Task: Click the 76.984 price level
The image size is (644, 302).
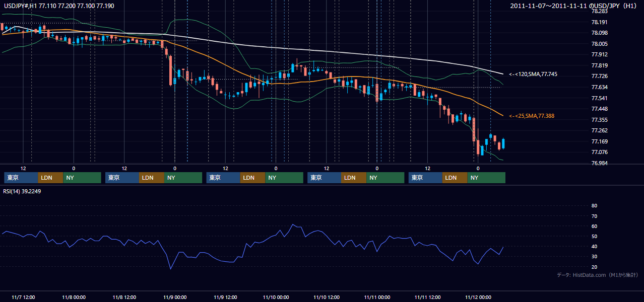Action: (599, 163)
